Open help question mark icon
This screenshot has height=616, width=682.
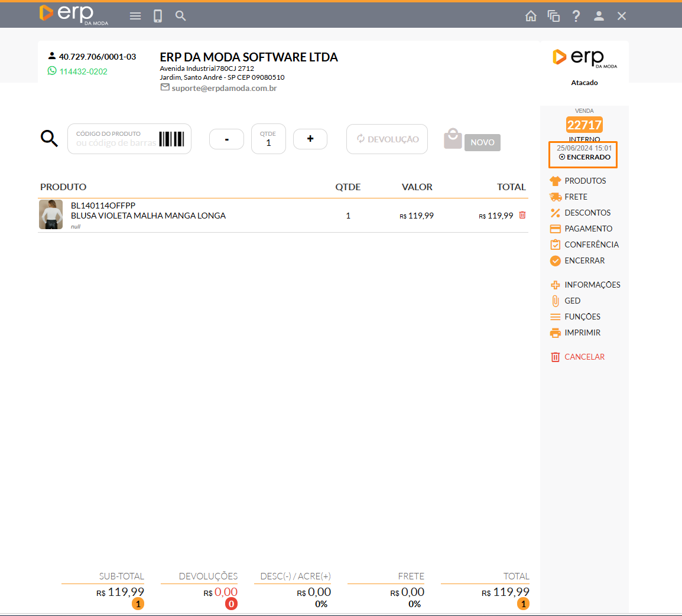pos(576,16)
